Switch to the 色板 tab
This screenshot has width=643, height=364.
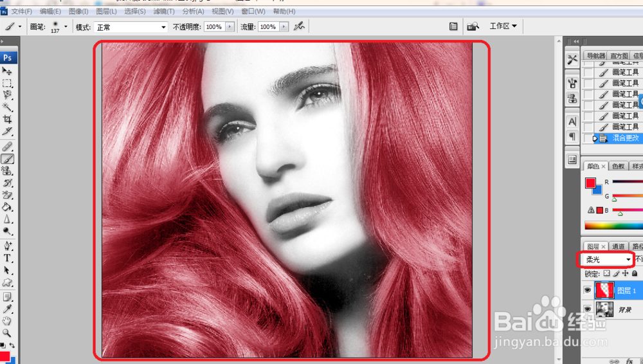coord(618,166)
